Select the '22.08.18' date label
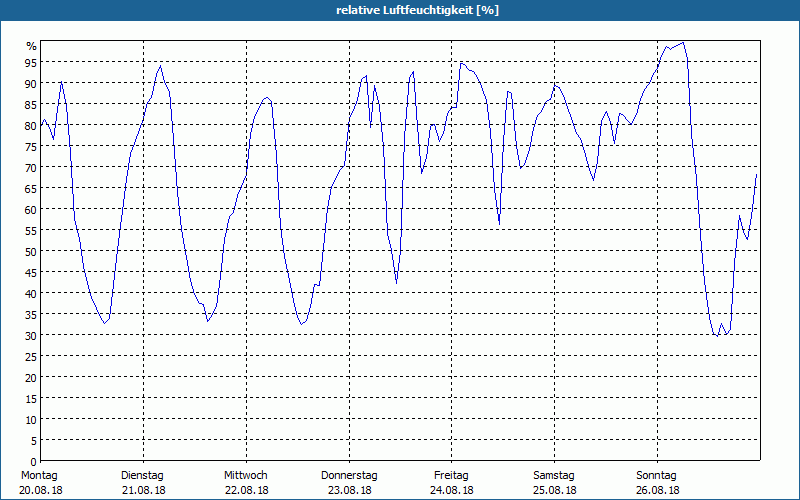Image resolution: width=800 pixels, height=500 pixels. tap(246, 490)
